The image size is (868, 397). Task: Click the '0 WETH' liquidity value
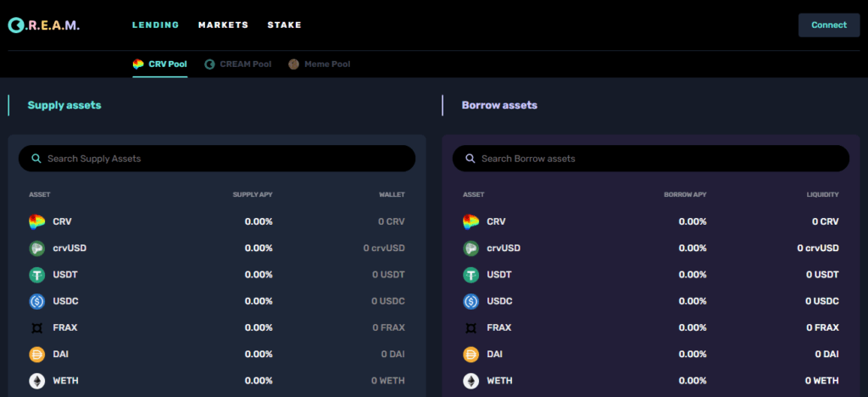tap(822, 381)
